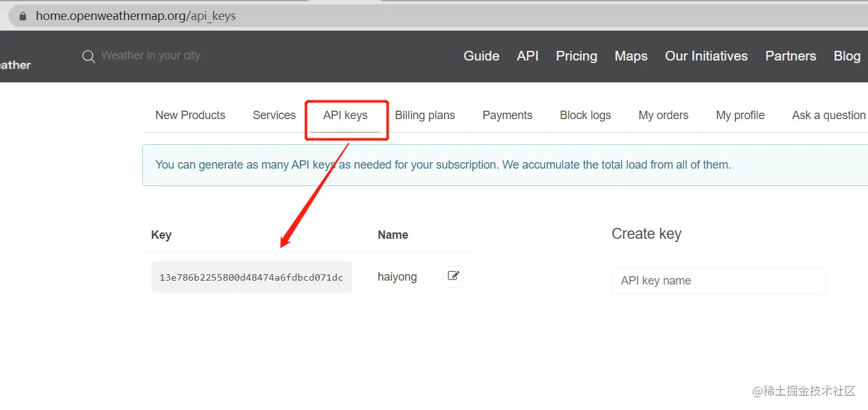Click the Name column header
The width and height of the screenshot is (868, 410).
pos(393,235)
